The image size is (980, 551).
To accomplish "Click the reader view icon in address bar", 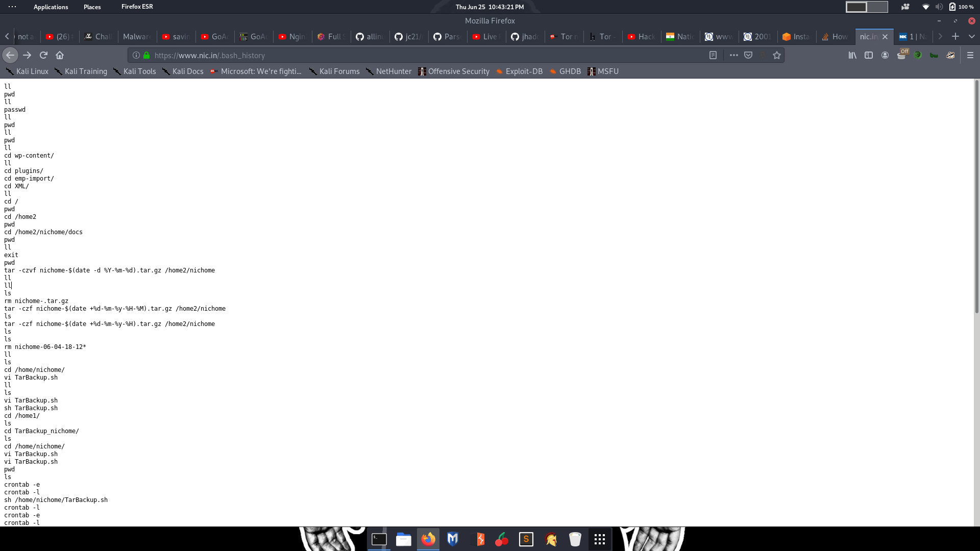I will [713, 55].
